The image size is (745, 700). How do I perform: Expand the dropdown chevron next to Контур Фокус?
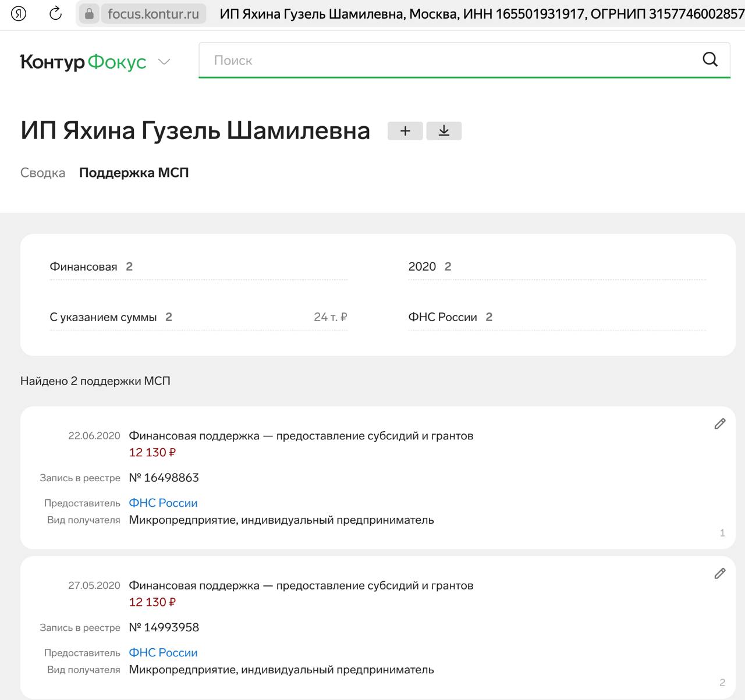pyautogui.click(x=164, y=62)
